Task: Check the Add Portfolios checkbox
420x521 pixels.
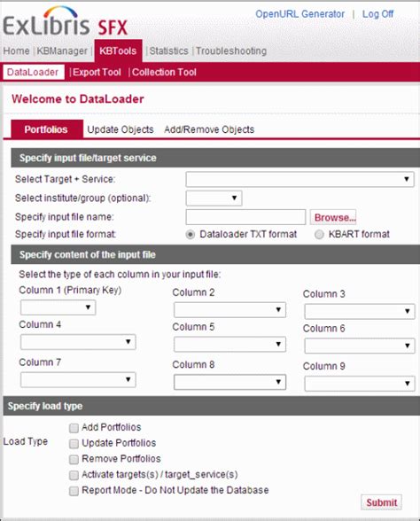Action: [74, 428]
